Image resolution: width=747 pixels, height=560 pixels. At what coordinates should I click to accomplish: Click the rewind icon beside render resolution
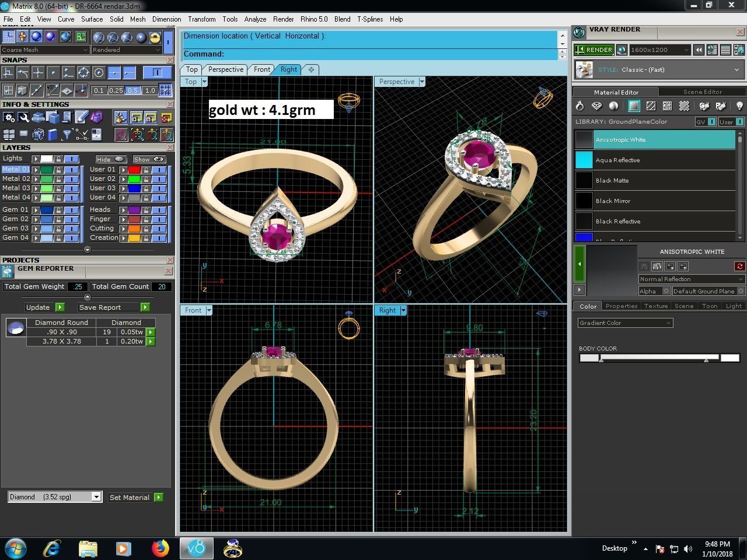coord(699,50)
